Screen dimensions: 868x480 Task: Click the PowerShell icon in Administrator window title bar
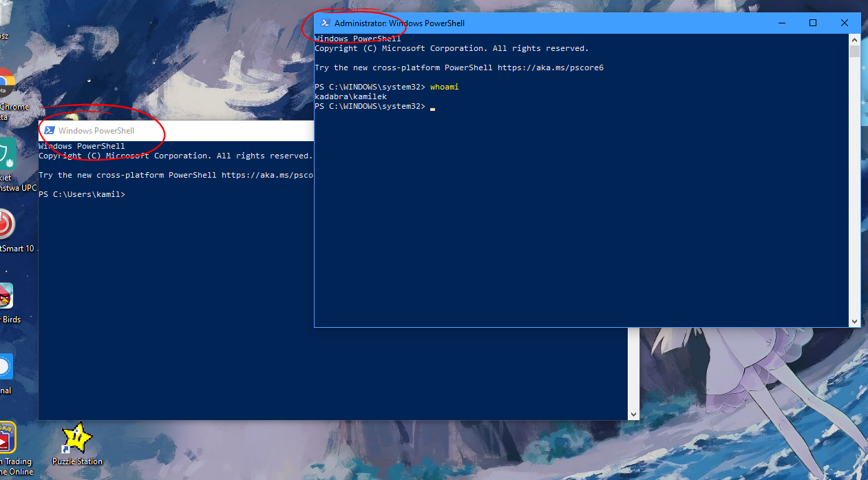[x=325, y=23]
